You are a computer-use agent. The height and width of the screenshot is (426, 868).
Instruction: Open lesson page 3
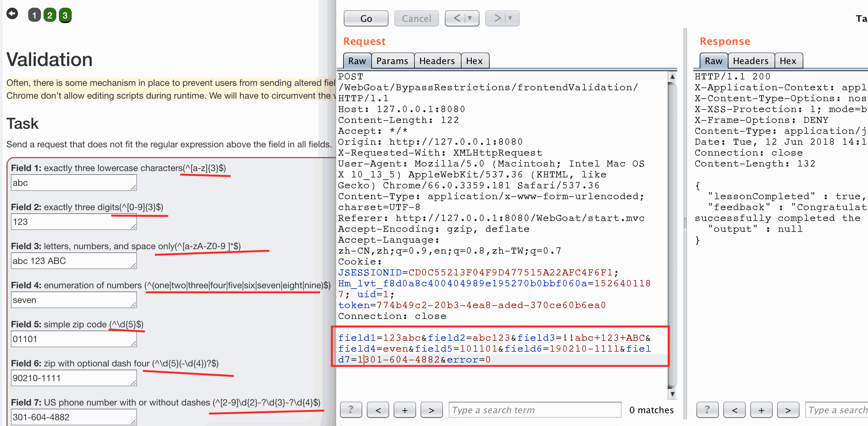click(x=65, y=15)
